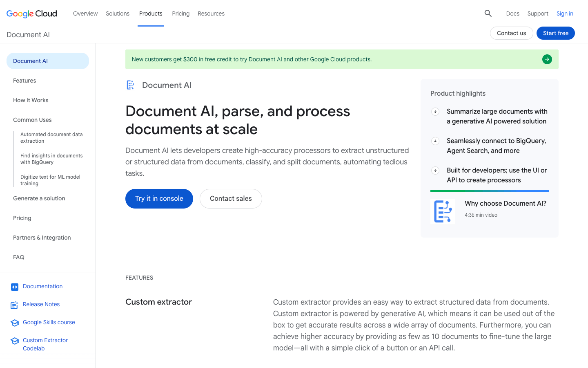Click the Google Cloud logo

[32, 13]
